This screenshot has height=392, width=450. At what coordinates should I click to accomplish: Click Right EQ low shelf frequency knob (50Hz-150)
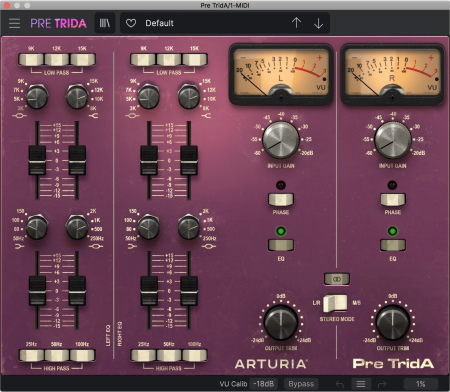[x=149, y=227]
